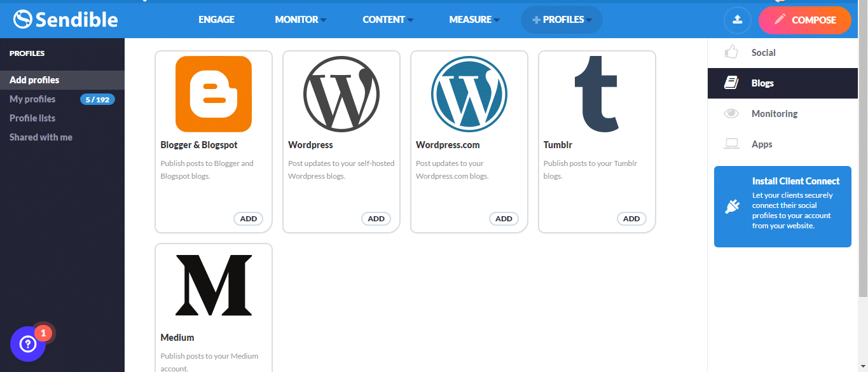Screen dimensions: 868x372
Task: Open the Engage menu
Action: [216, 20]
